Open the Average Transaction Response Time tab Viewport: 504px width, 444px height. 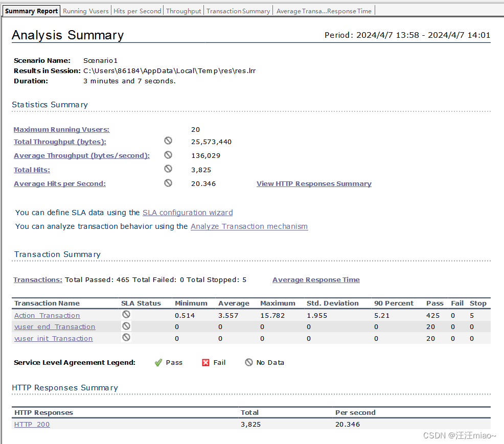point(324,11)
